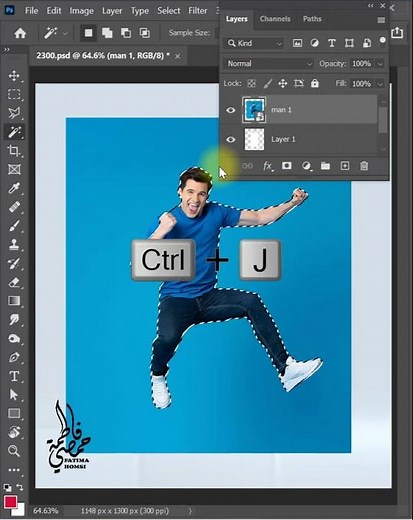Open the Fill dropdown arrow

pyautogui.click(x=380, y=84)
